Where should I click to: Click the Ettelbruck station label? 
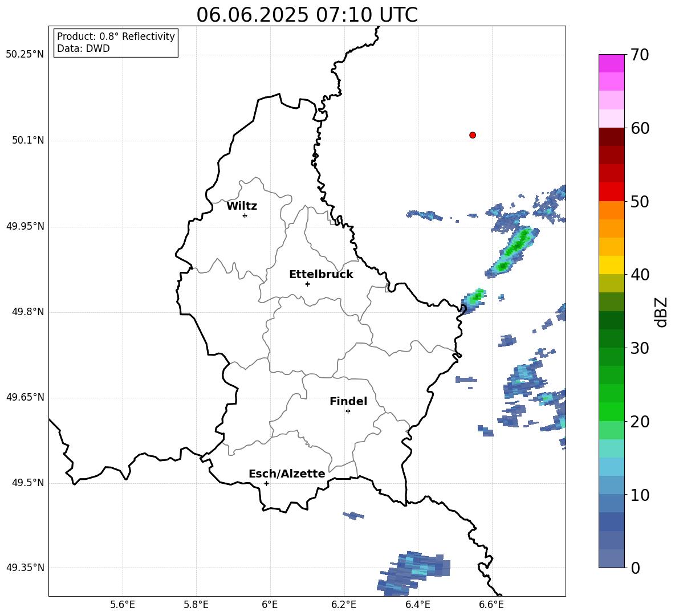[321, 275]
